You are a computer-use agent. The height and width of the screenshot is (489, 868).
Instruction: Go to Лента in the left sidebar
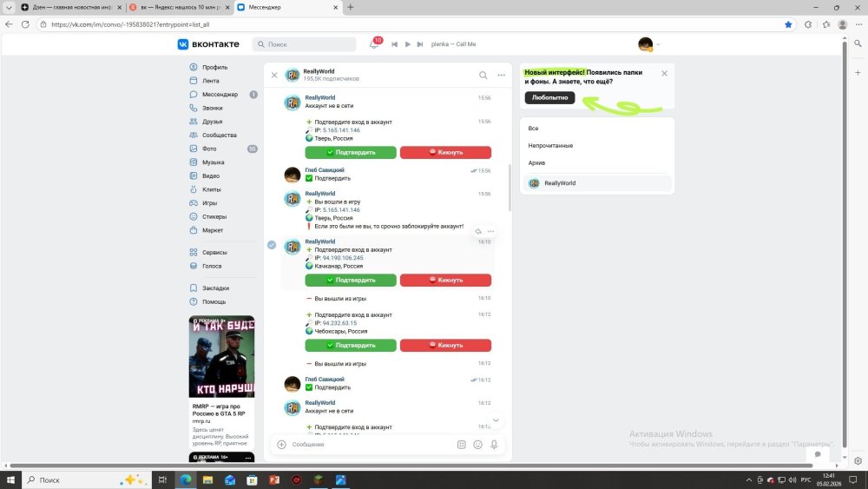pos(210,81)
